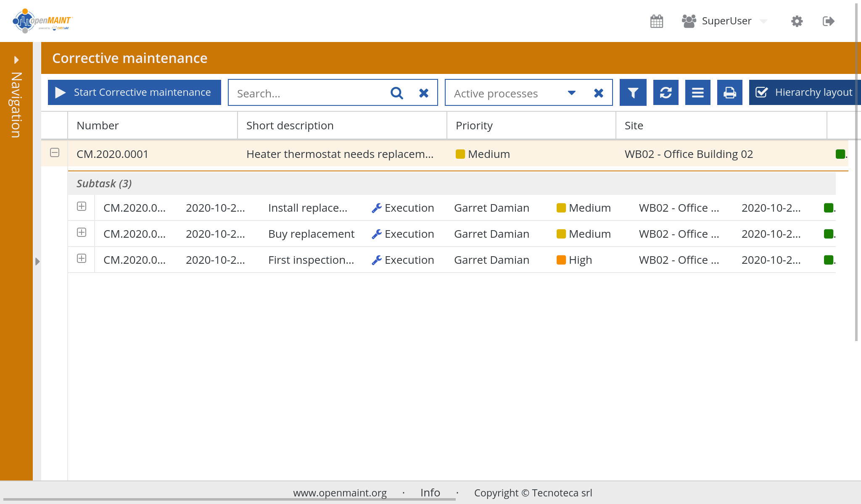Toggle the Hierarchy layout checkbox
This screenshot has height=504, width=861.
pyautogui.click(x=761, y=92)
